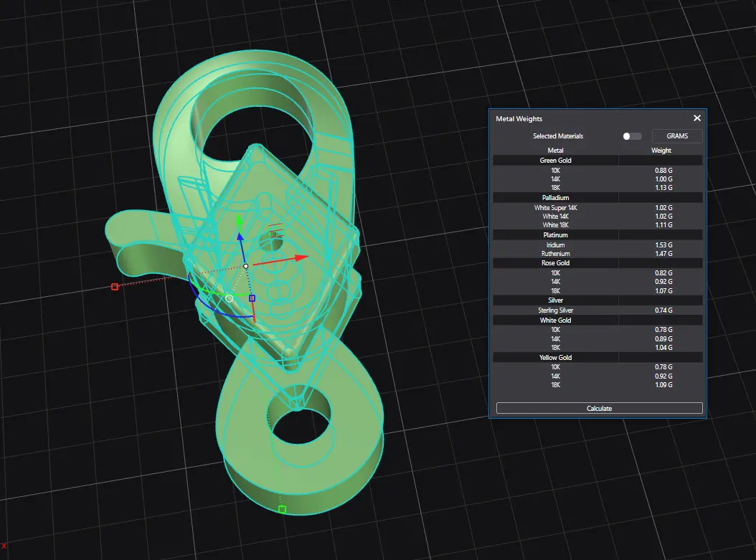Image resolution: width=756 pixels, height=560 pixels.
Task: Click the Metal column header
Action: [555, 151]
